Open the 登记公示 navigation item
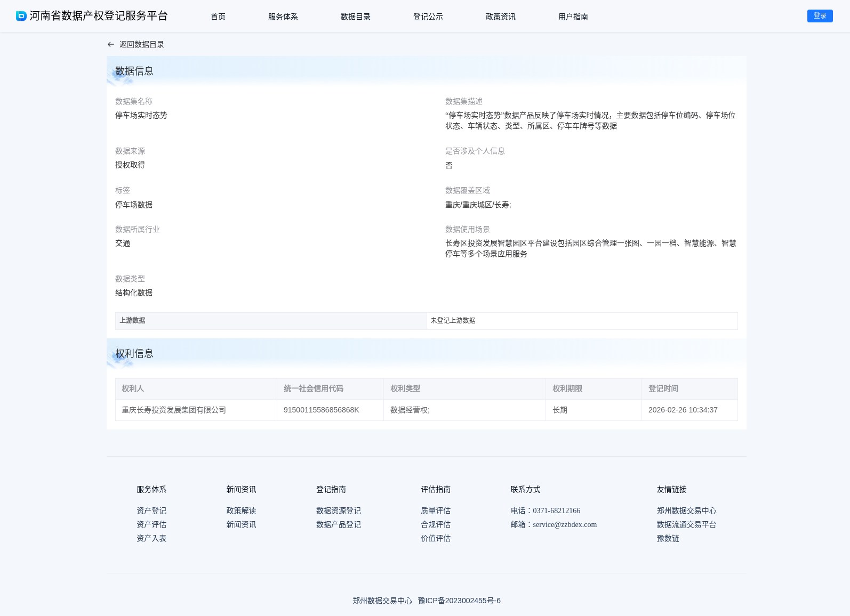850x616 pixels. click(428, 17)
